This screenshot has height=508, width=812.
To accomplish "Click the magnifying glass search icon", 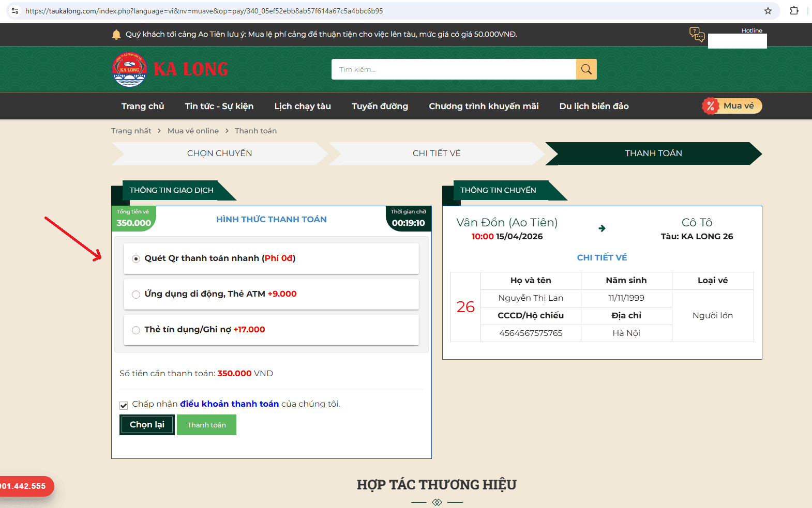I will coord(586,69).
